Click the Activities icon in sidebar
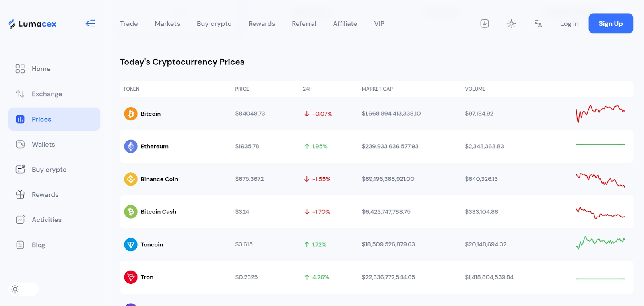This screenshot has height=306, width=644. click(20, 220)
